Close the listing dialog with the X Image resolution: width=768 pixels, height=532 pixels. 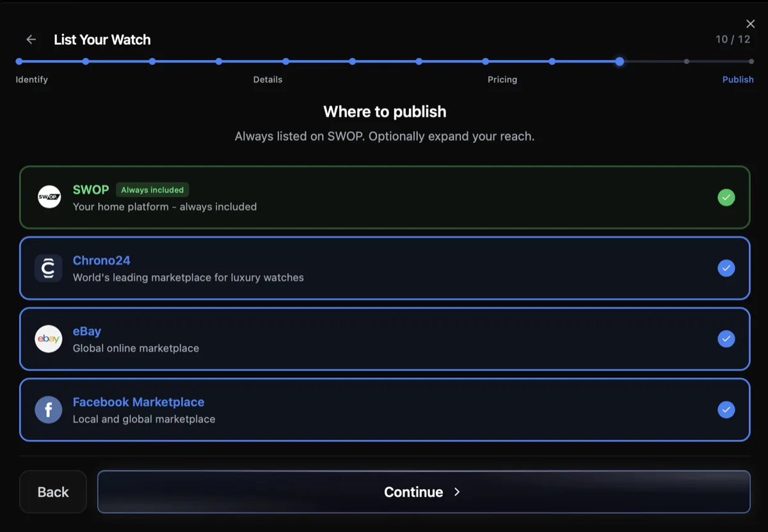[x=751, y=24]
